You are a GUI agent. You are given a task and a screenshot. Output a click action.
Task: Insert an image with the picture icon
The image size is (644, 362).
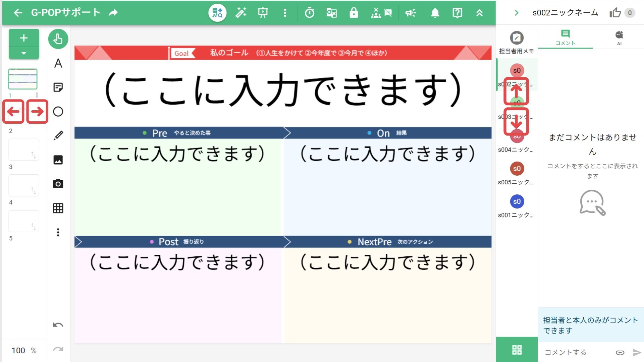click(58, 160)
